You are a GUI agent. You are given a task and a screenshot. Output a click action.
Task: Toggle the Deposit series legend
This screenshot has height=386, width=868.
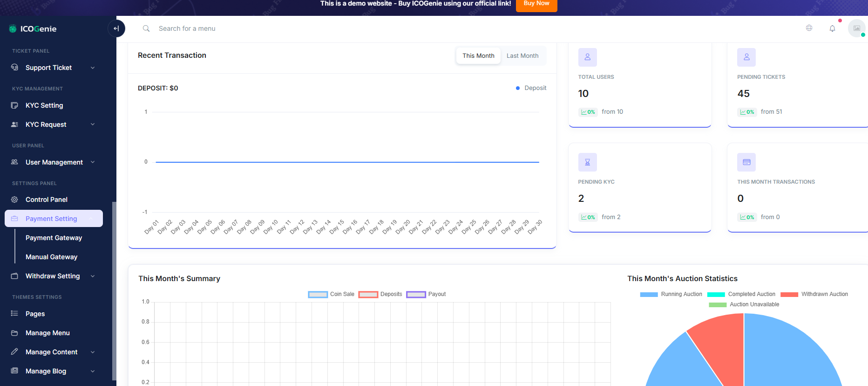point(531,88)
